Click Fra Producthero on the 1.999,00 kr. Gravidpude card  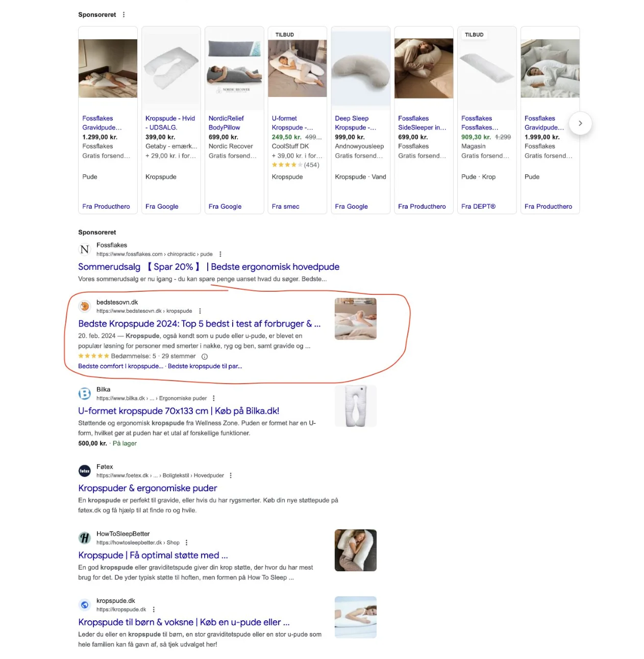click(549, 207)
